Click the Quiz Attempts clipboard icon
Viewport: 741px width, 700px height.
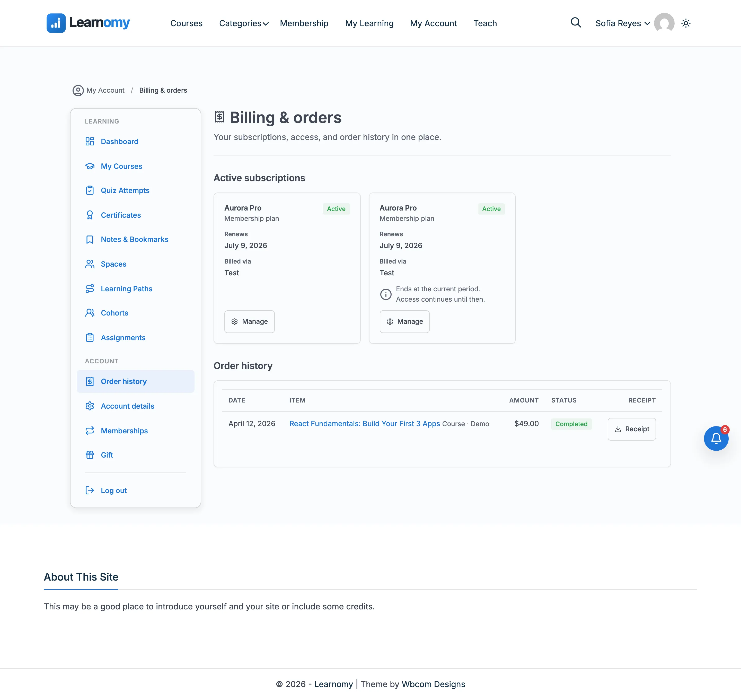click(x=90, y=190)
